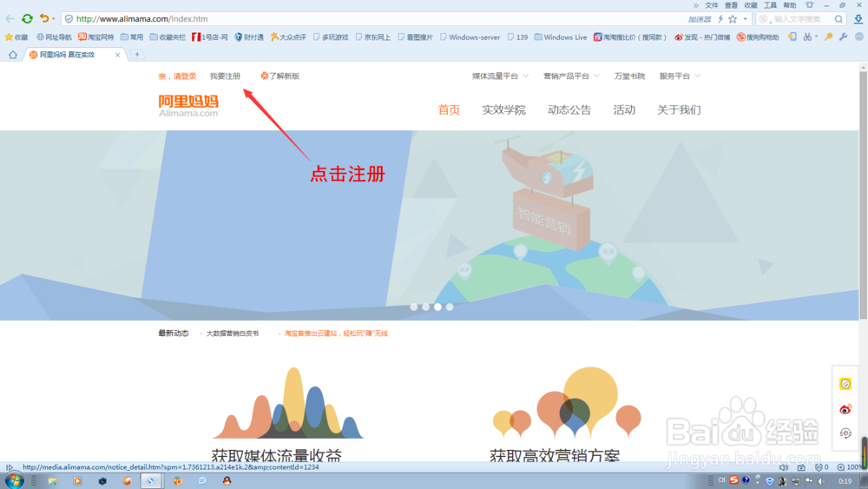Open the Windows Live bookmark folder
868x489 pixels.
point(560,37)
